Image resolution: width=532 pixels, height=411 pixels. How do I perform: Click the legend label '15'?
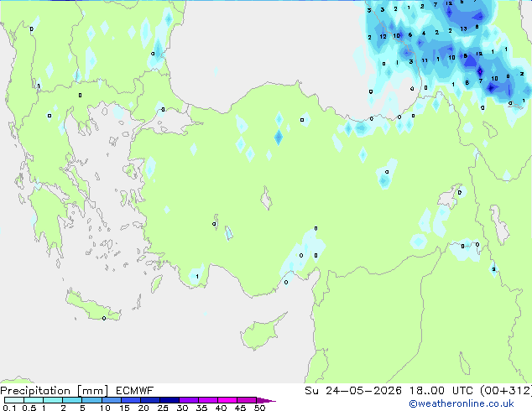(124, 408)
